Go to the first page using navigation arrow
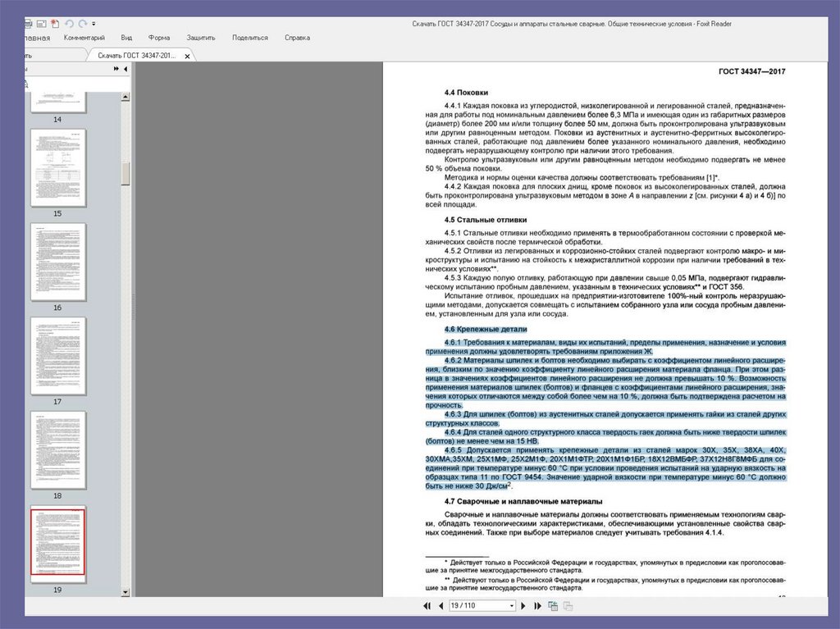The image size is (840, 629). tap(427, 606)
